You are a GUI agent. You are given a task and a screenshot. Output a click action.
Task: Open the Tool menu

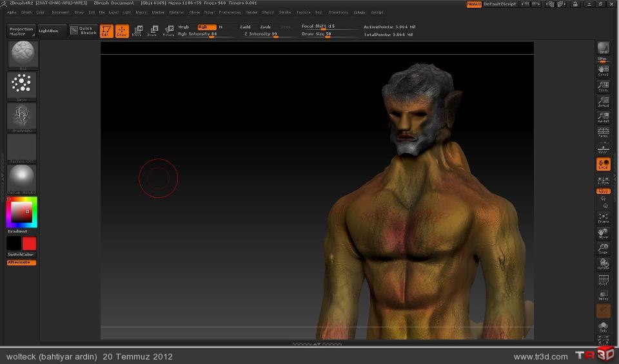319,12
